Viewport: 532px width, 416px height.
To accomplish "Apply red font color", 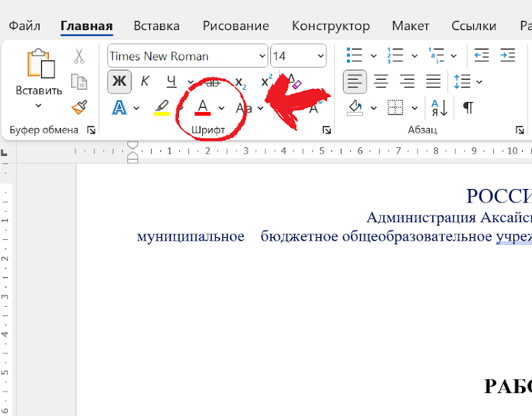I will pyautogui.click(x=203, y=108).
